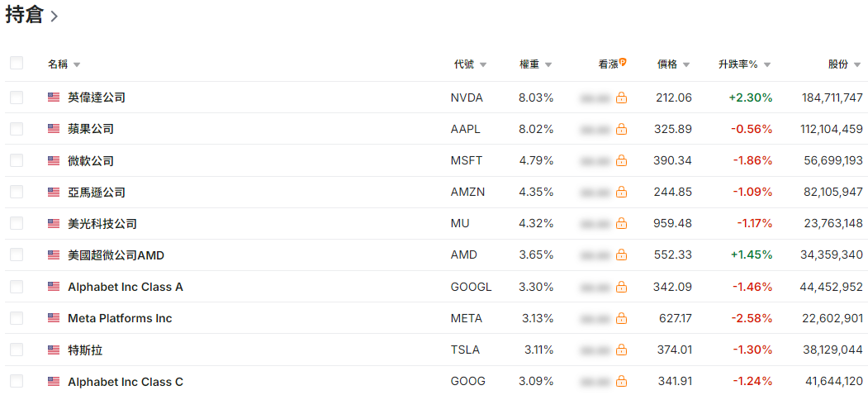Click the orange premium badge beside 看漲
Screen dimensions: 868x395
coord(623,63)
